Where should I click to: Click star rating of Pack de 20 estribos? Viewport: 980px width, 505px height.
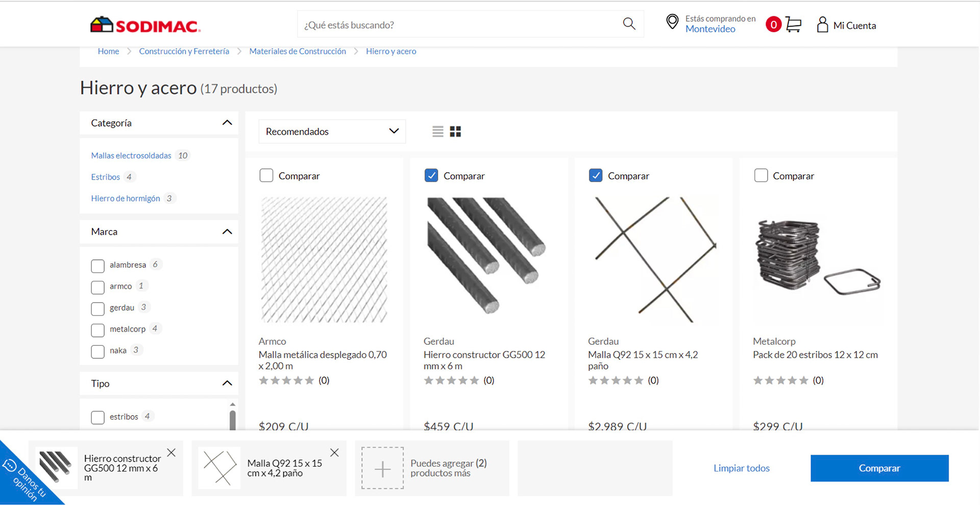click(x=780, y=381)
